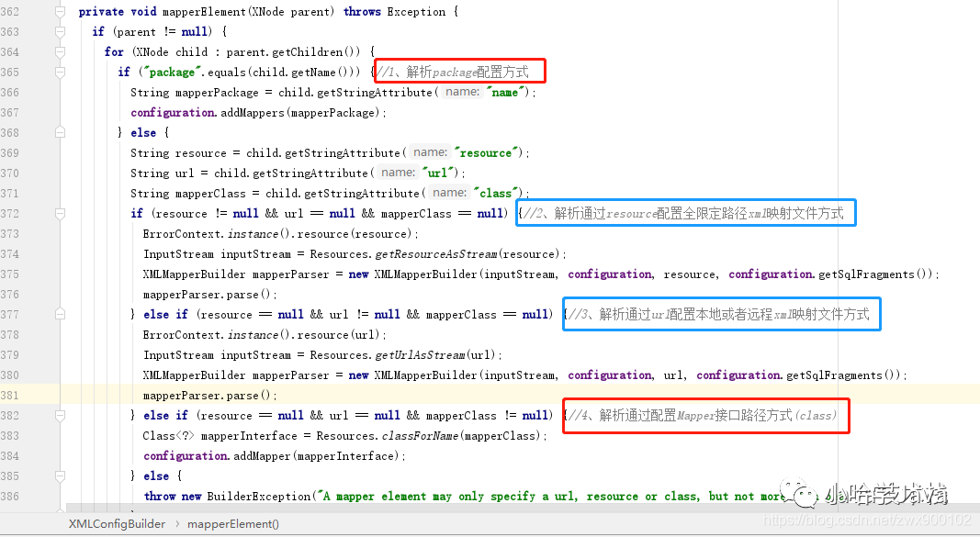
Task: Click line number 376 in the gutter
Action: [10, 294]
